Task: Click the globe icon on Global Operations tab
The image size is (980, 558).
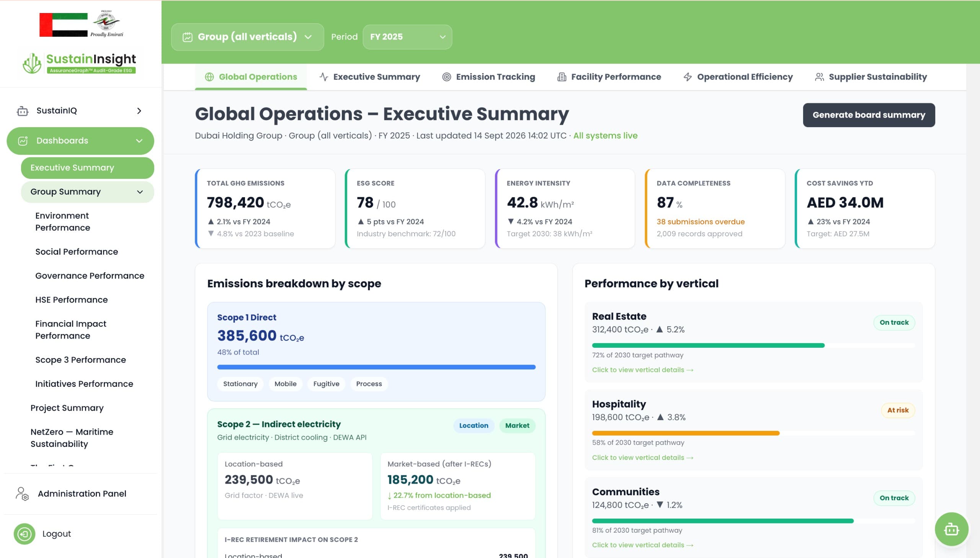Action: click(x=209, y=77)
